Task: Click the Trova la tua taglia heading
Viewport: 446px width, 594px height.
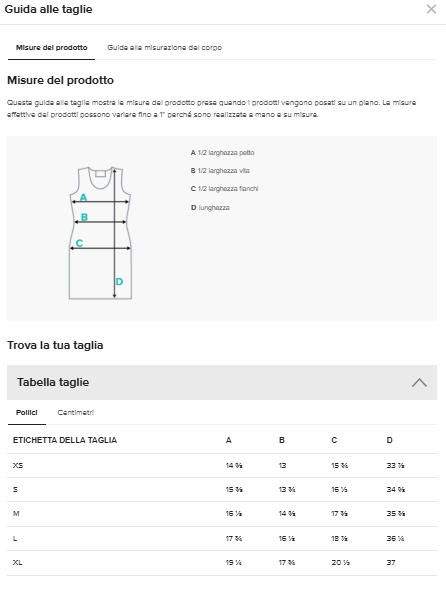Action: (x=55, y=345)
